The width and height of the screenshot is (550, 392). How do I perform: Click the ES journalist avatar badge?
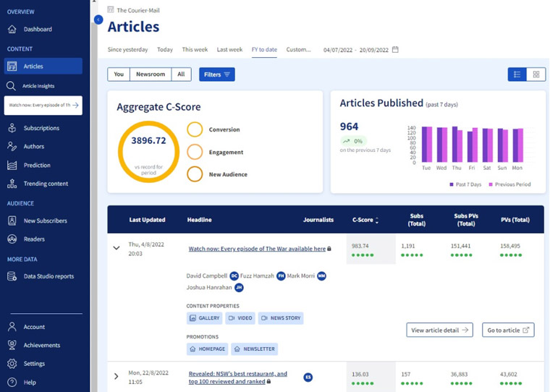point(308,378)
